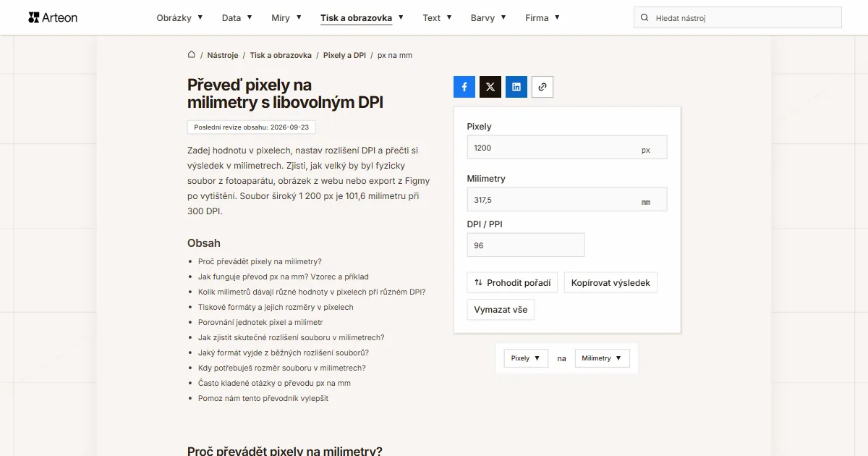This screenshot has width=868, height=456.
Task: Click the px unit suffix label
Action: pyautogui.click(x=646, y=151)
